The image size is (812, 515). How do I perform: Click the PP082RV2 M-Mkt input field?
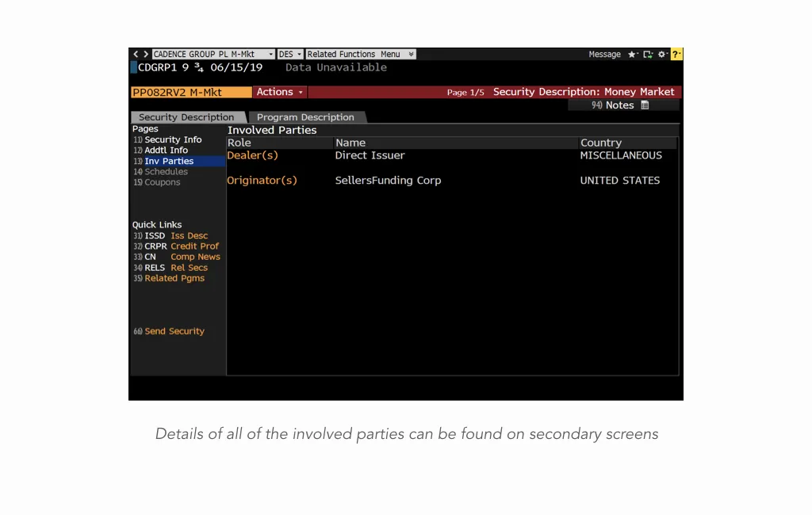[191, 92]
